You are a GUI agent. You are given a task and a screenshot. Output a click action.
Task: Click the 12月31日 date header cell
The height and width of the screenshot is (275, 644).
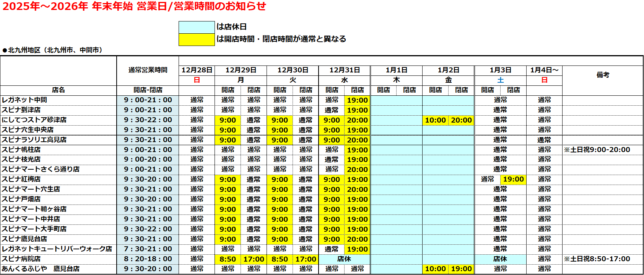344,70
